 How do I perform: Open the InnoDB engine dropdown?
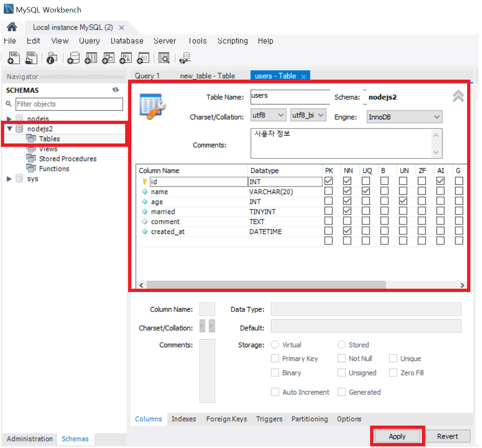404,117
